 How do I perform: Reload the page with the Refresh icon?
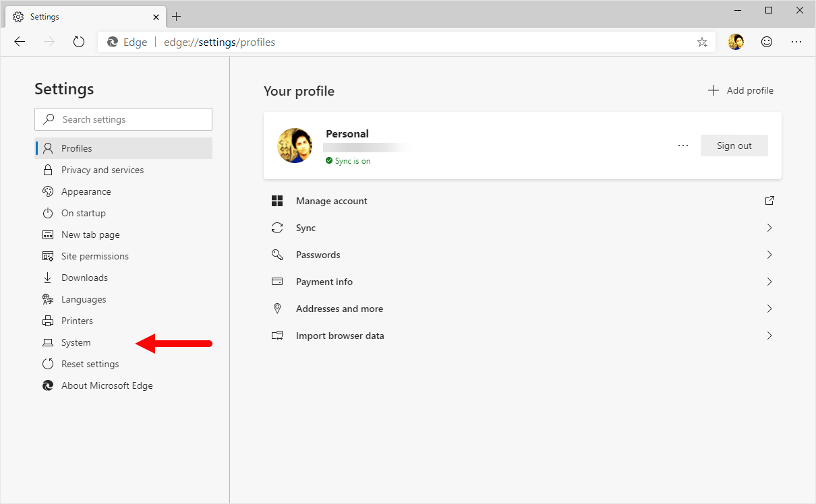[79, 42]
